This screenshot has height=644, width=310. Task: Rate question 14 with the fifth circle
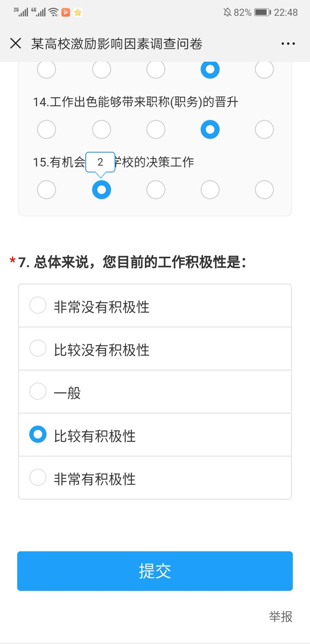(x=264, y=129)
